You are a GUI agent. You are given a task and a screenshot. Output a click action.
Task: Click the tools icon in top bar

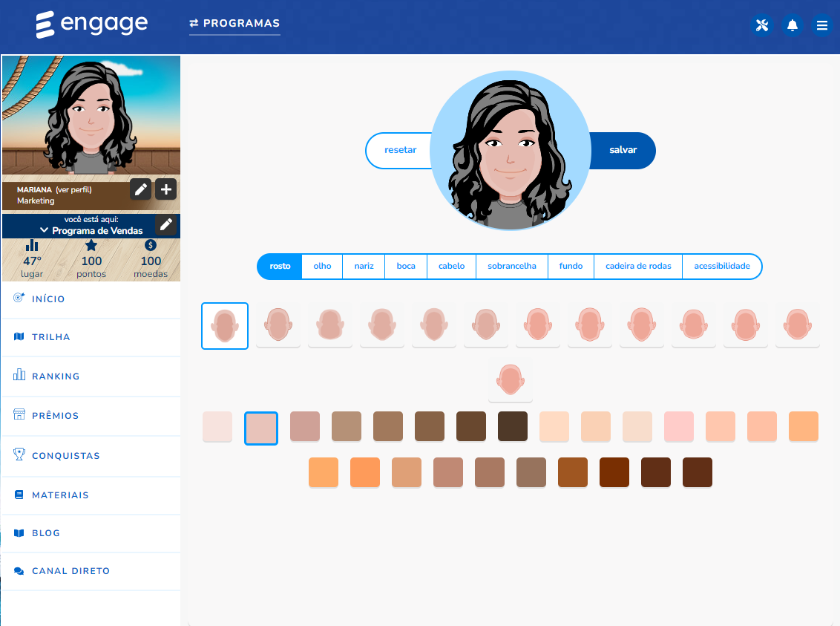pyautogui.click(x=762, y=25)
